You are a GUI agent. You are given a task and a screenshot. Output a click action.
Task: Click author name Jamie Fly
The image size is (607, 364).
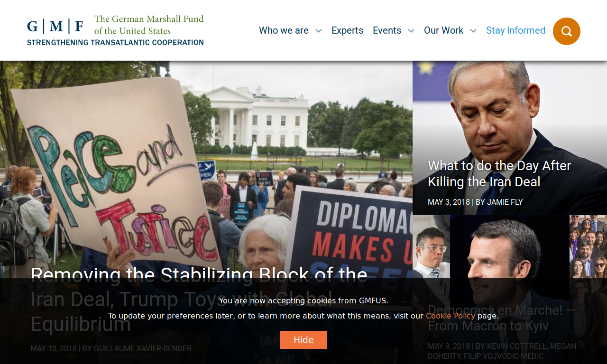click(x=505, y=202)
